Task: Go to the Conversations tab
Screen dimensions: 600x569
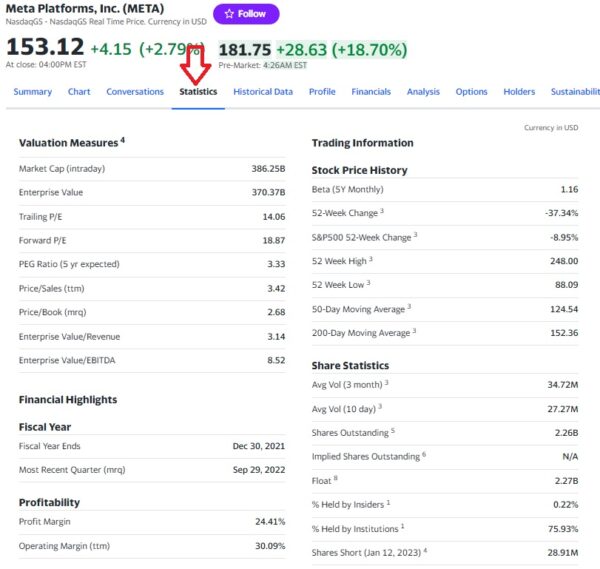Action: pos(135,92)
